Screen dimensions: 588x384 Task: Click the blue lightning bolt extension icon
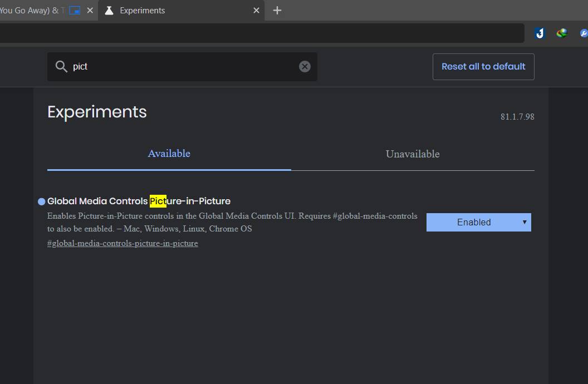click(540, 33)
